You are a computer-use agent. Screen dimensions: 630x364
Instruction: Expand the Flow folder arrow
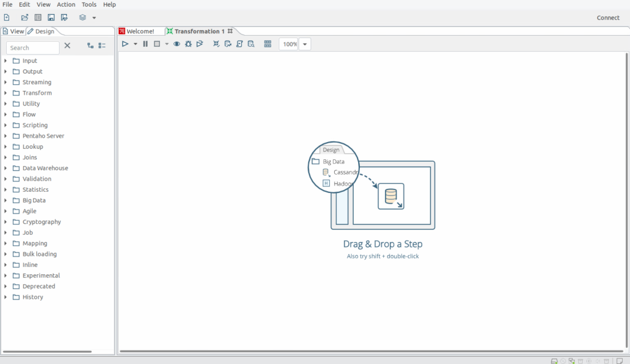(6, 114)
